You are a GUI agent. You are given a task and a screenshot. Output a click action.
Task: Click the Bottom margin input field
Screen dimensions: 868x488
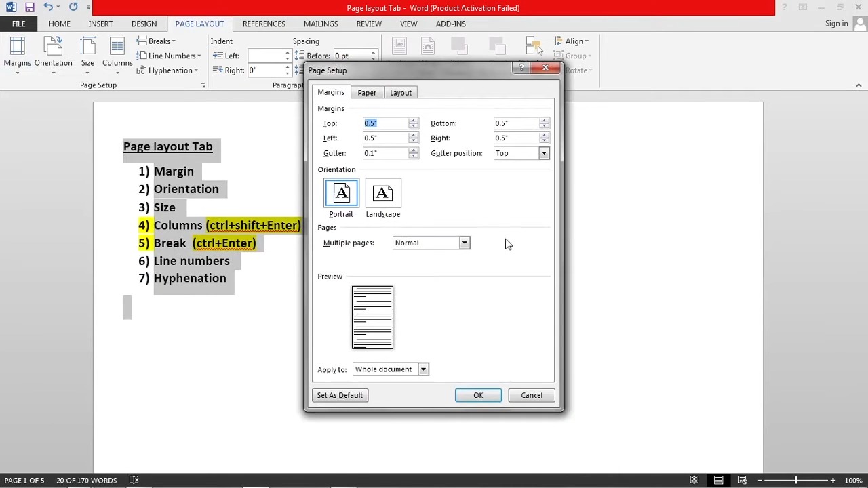516,123
